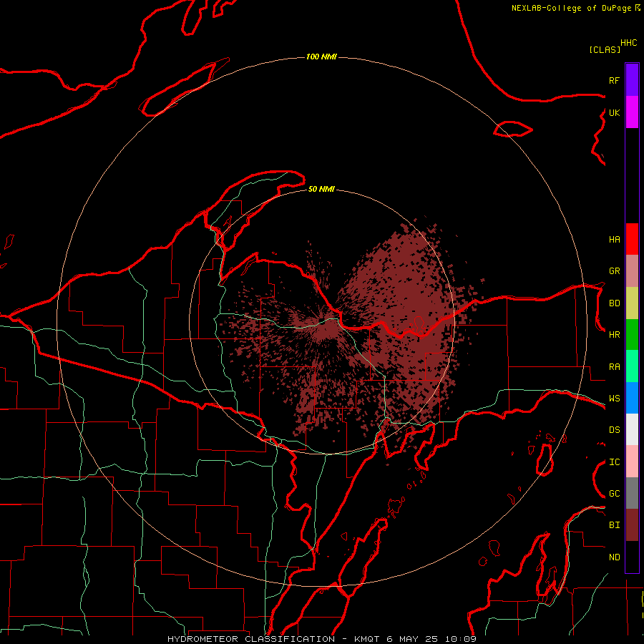Click the "BD" legend label
644x644 pixels.
coord(614,303)
